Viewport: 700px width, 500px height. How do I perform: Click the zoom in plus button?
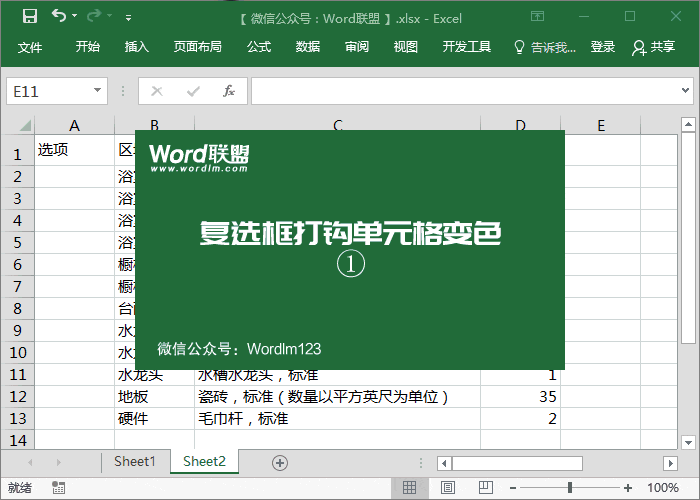click(x=628, y=488)
